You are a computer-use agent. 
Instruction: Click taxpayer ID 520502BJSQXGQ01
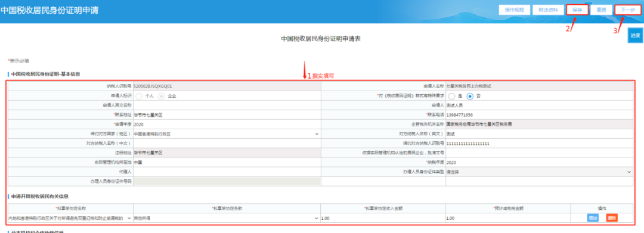153,86
